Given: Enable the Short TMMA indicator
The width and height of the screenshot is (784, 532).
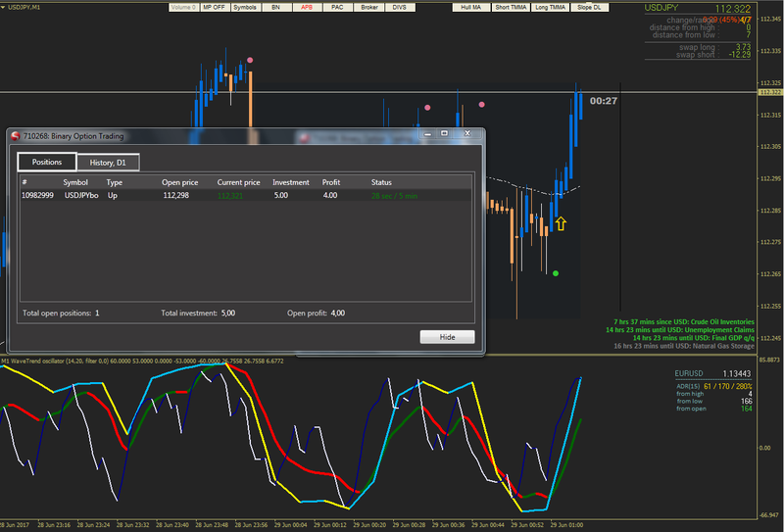Looking at the screenshot, I should point(509,7).
